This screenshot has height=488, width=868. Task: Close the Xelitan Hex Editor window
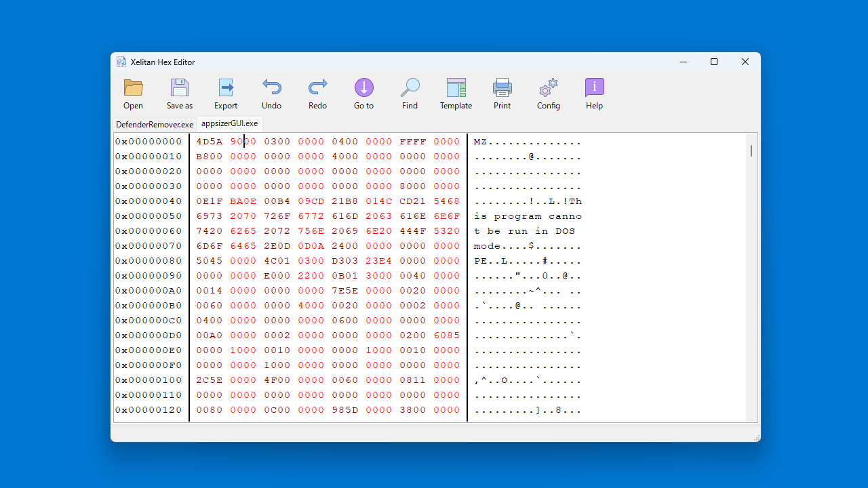745,62
